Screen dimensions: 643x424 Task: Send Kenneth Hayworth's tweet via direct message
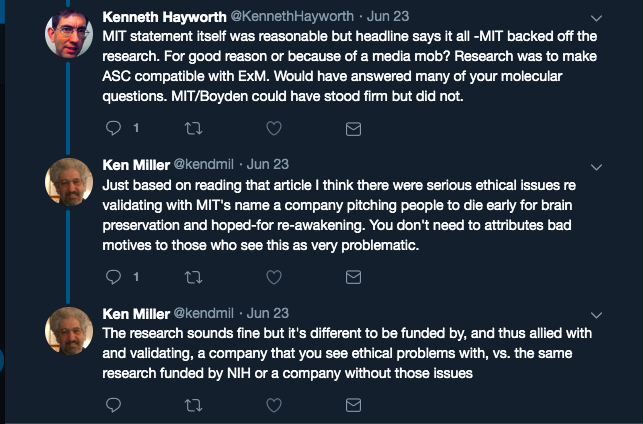(x=353, y=129)
